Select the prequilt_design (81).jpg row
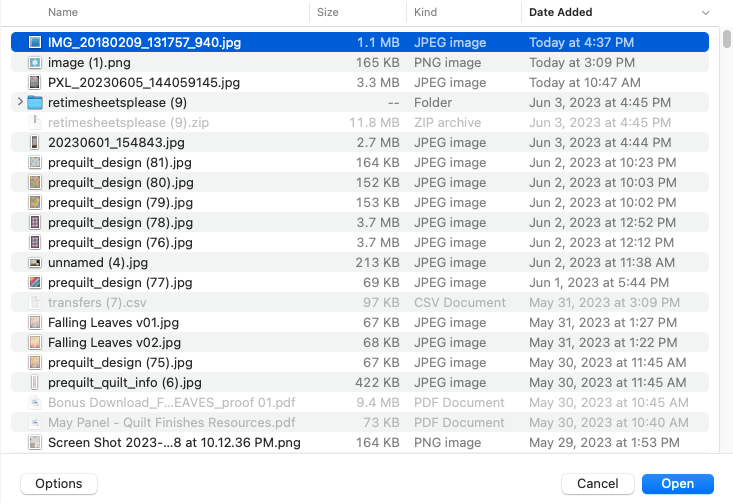 pos(359,162)
